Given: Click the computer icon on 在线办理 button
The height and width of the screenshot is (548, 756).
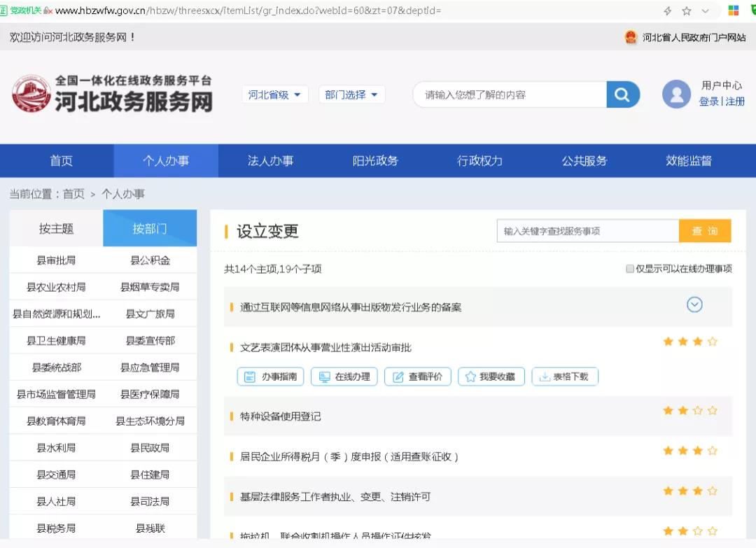Looking at the screenshot, I should pos(323,376).
